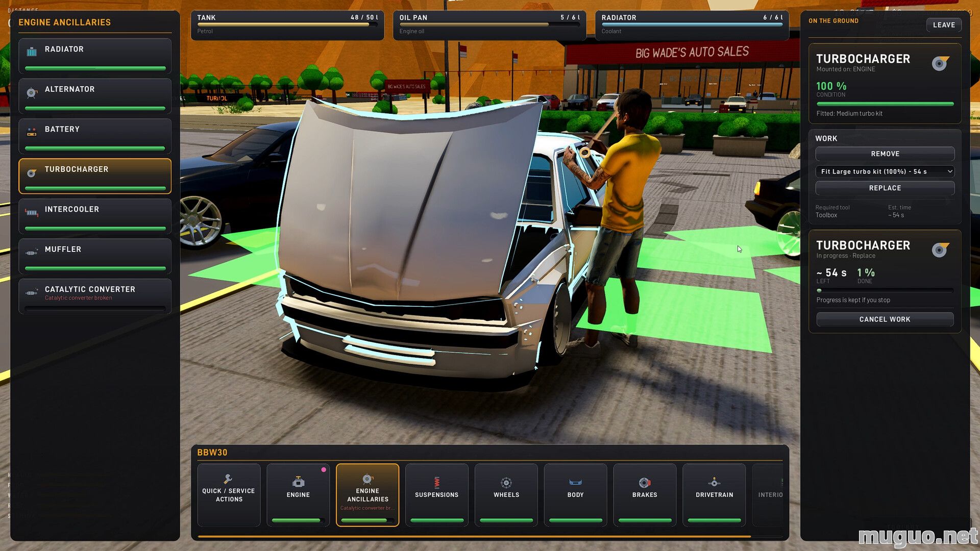Viewport: 980px width, 551px height.
Task: Open the Body category
Action: pyautogui.click(x=575, y=495)
